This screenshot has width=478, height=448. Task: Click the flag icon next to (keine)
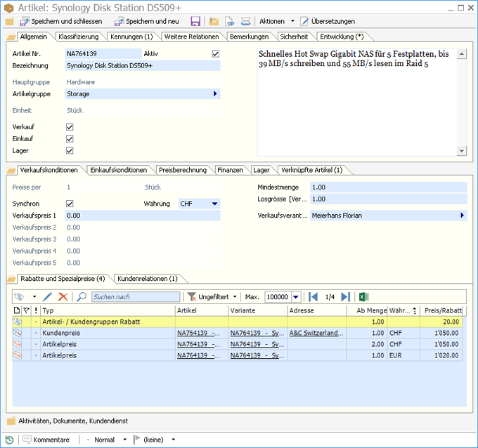pyautogui.click(x=137, y=439)
